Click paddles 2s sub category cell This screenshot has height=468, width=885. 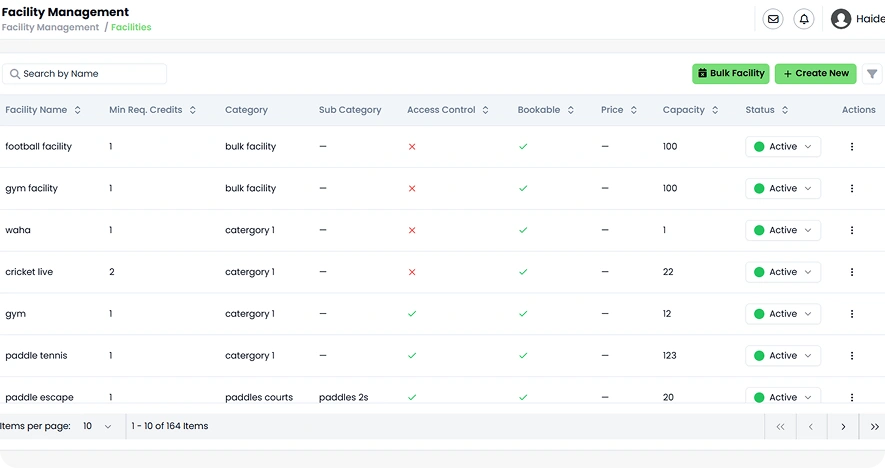(344, 397)
